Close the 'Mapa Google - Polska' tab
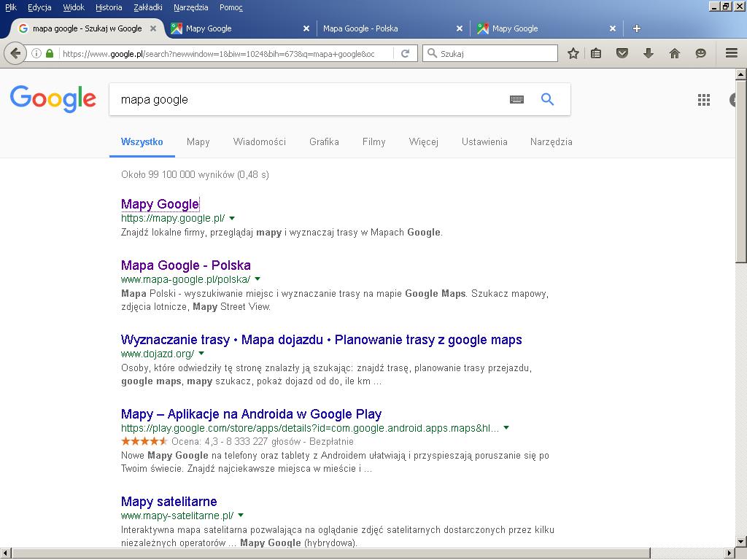This screenshot has height=560, width=747. tap(460, 28)
